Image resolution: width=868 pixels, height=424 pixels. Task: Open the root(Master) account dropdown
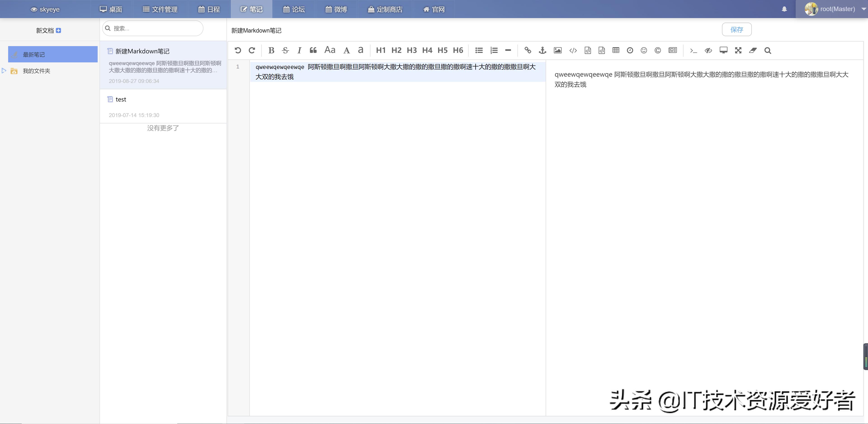click(836, 9)
